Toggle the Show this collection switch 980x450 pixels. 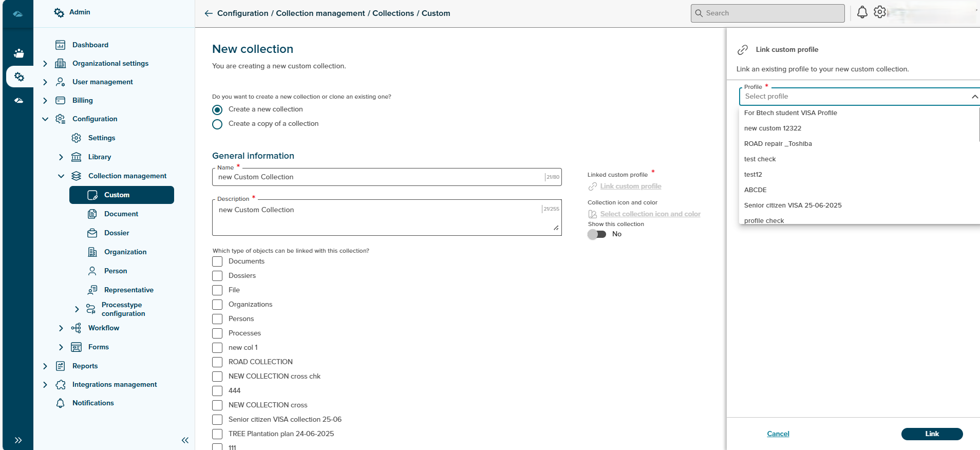pyautogui.click(x=597, y=234)
